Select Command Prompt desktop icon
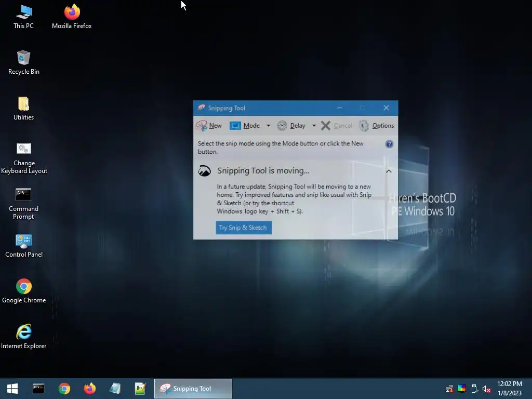The width and height of the screenshot is (532, 399). tap(24, 204)
